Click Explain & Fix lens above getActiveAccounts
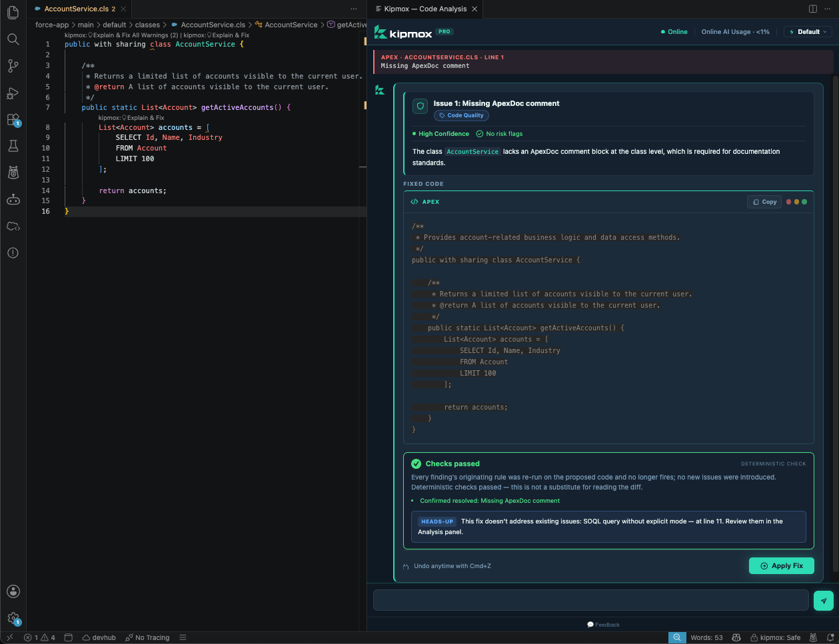839x644 pixels. (x=131, y=118)
